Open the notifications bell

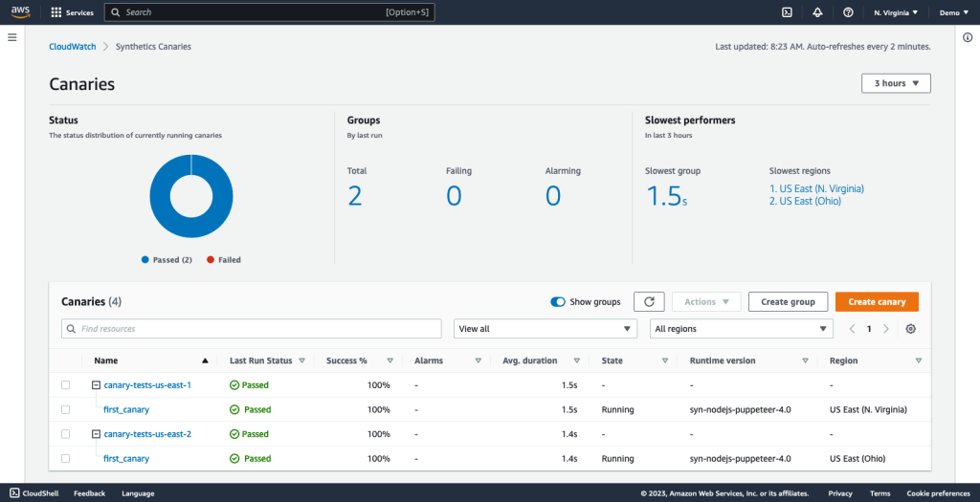click(817, 12)
